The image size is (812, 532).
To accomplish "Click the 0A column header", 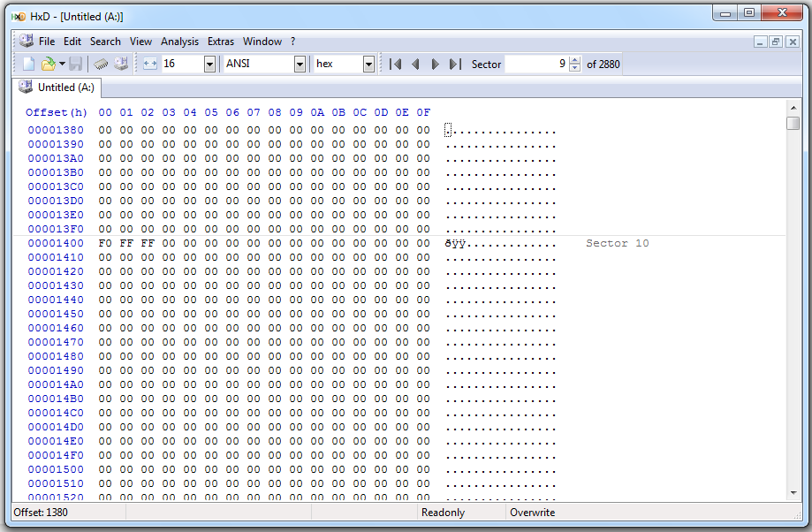I will point(317,112).
